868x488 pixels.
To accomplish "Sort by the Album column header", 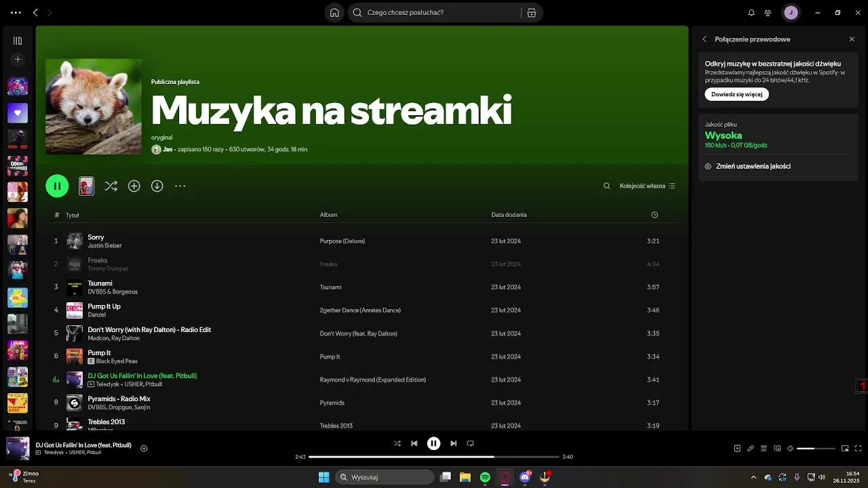I will click(329, 215).
